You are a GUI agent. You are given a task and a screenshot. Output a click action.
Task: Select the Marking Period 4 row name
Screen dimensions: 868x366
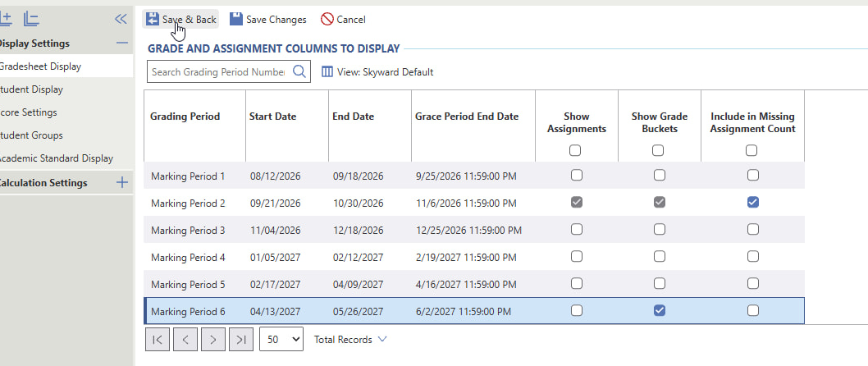click(x=188, y=258)
